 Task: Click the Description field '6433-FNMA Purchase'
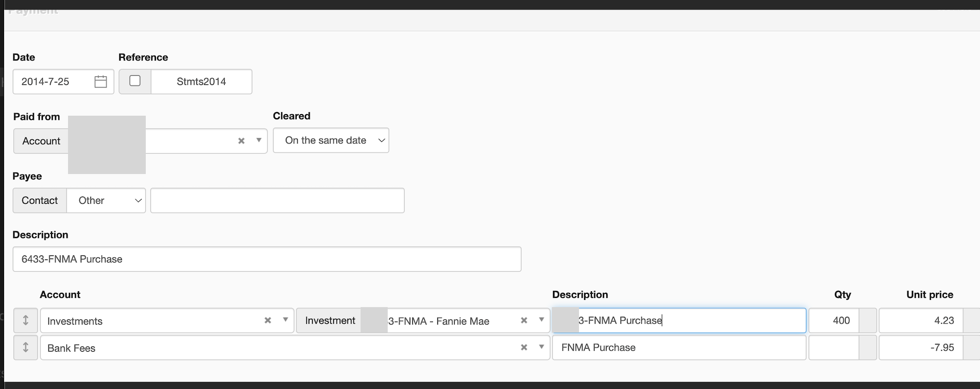[266, 260]
